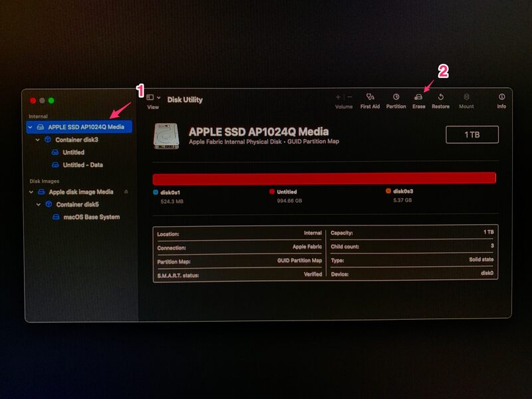Image resolution: width=532 pixels, height=399 pixels.
Task: Click the 1 TB capacity box
Action: (472, 135)
